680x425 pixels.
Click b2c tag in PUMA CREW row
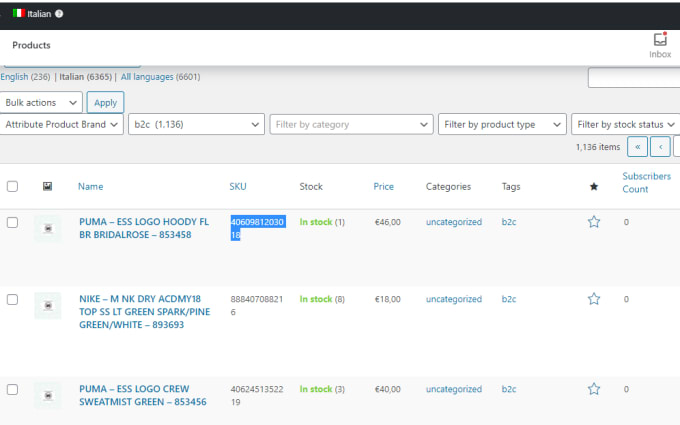tap(509, 389)
